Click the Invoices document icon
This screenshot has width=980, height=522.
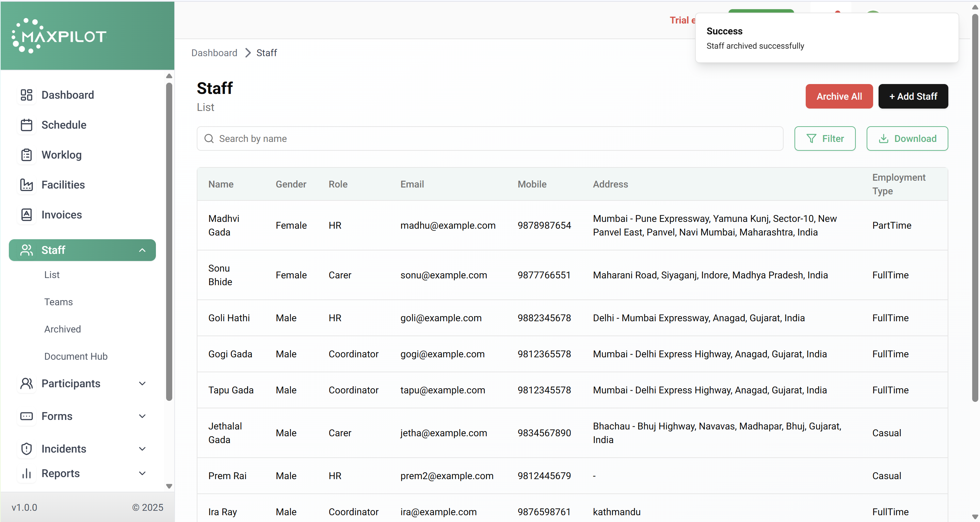(x=26, y=215)
